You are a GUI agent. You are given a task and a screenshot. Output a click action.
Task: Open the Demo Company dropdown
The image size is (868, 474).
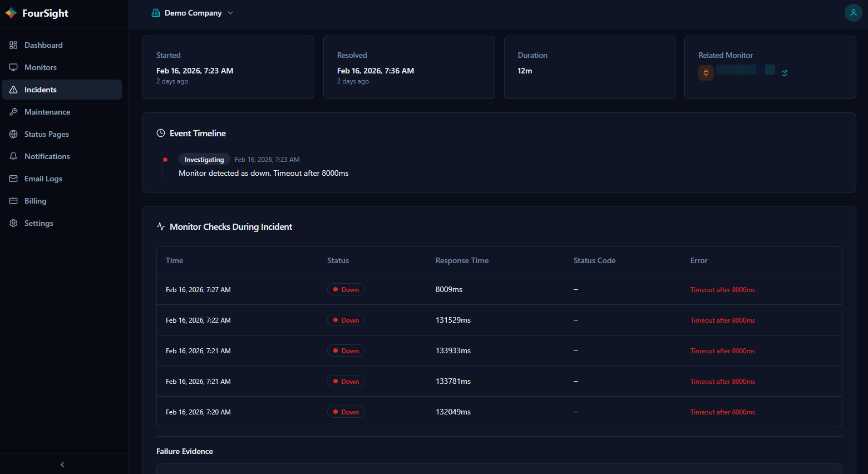pos(192,12)
